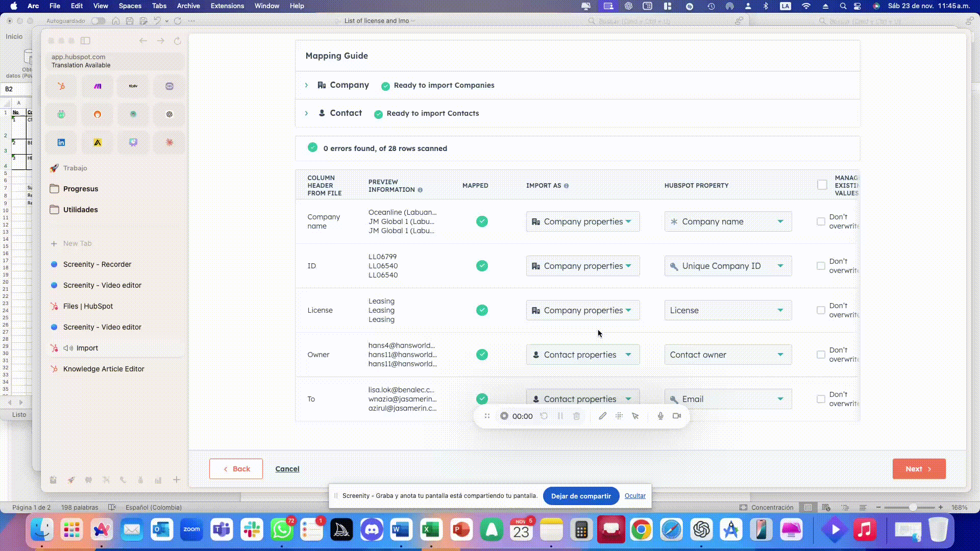
Task: Click the info icon beside Import As
Action: coord(566,186)
